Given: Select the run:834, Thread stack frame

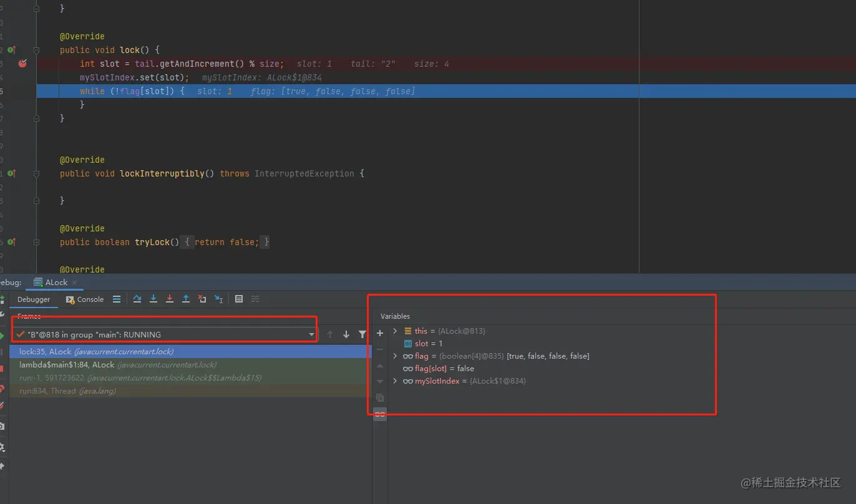Looking at the screenshot, I should pos(190,391).
